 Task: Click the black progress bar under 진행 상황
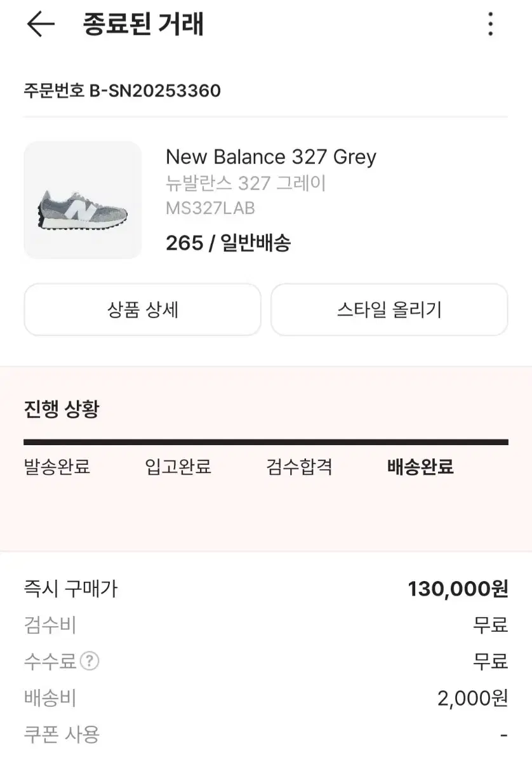tap(266, 442)
